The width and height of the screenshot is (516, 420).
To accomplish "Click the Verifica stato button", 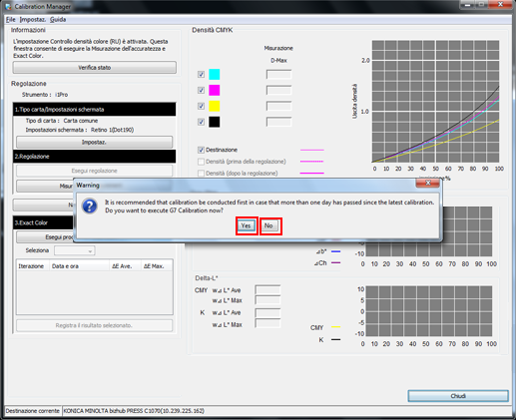I will coord(95,68).
